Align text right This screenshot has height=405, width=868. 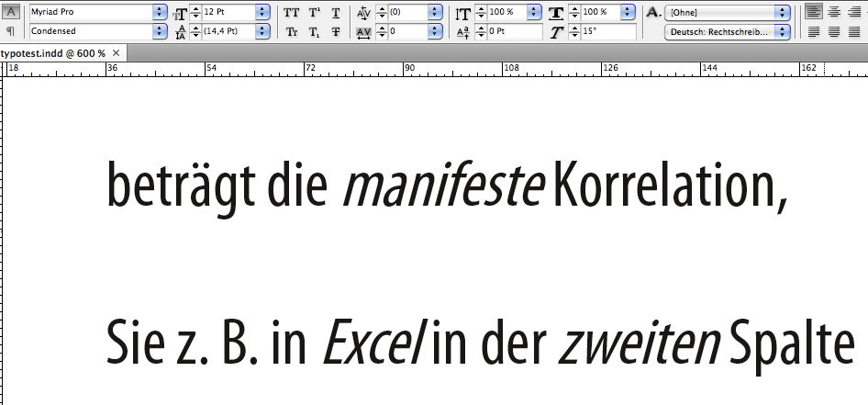(x=854, y=12)
